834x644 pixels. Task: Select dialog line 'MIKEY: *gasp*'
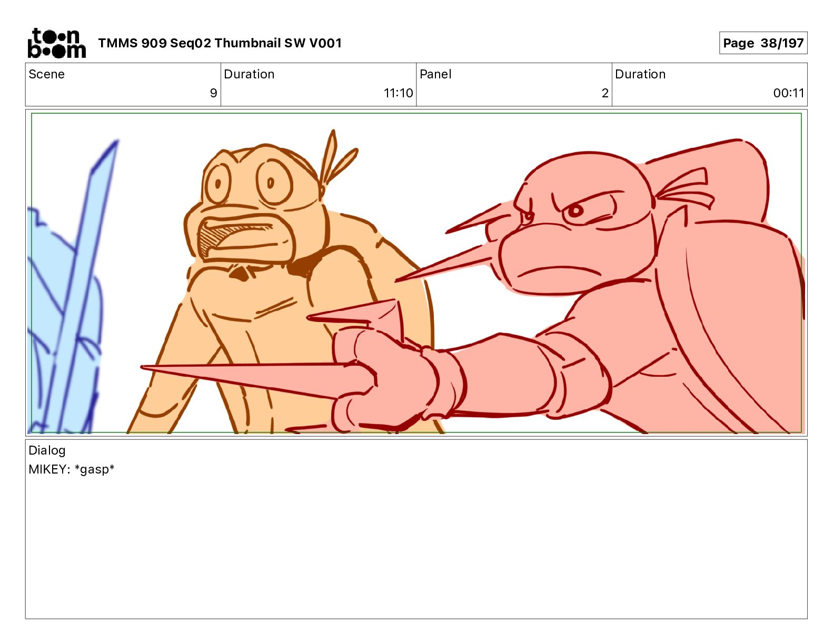click(72, 469)
